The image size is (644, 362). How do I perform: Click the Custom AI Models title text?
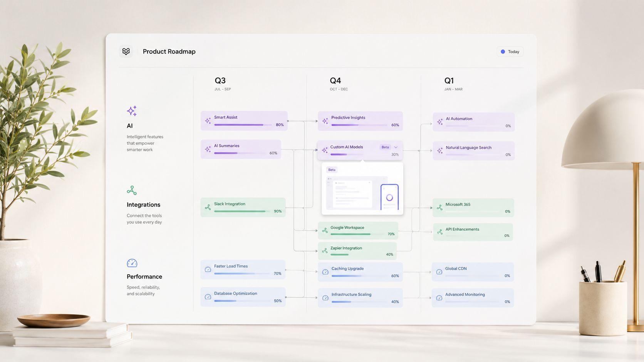(x=347, y=147)
